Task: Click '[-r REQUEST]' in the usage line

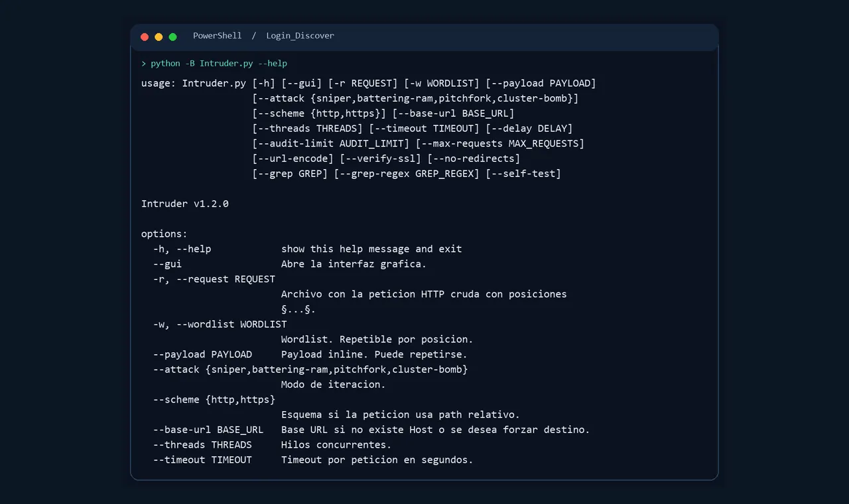Action: pyautogui.click(x=363, y=84)
